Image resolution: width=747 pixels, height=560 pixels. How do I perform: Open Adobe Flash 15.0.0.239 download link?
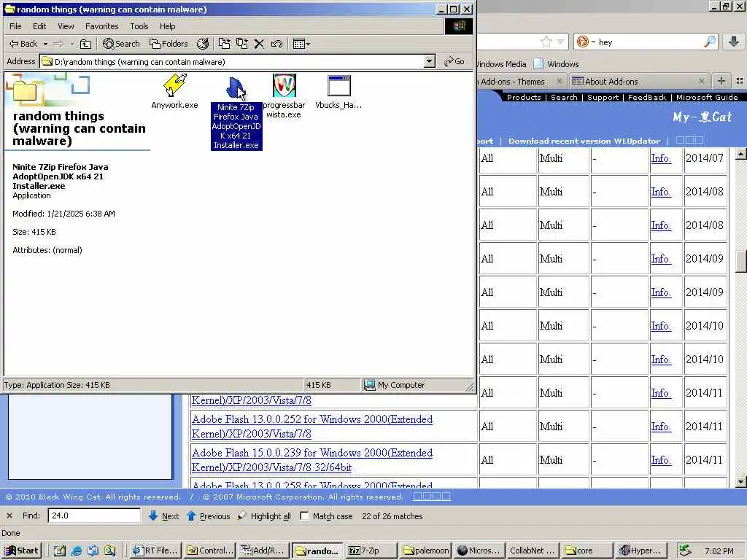point(312,460)
